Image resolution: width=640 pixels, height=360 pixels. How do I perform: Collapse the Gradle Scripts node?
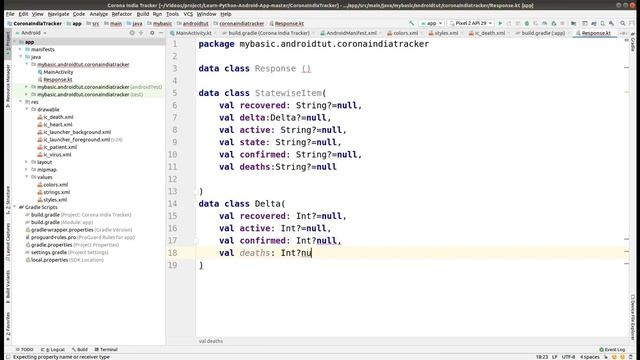point(15,207)
